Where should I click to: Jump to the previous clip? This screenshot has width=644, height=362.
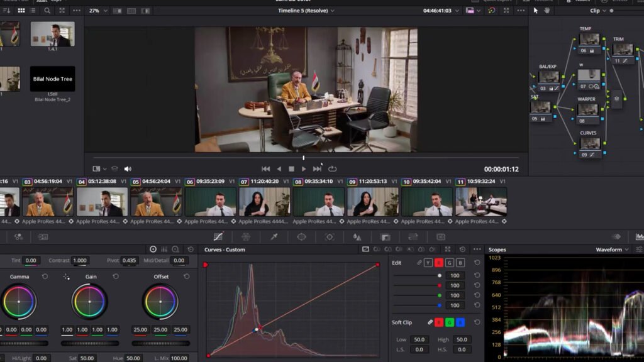click(266, 168)
